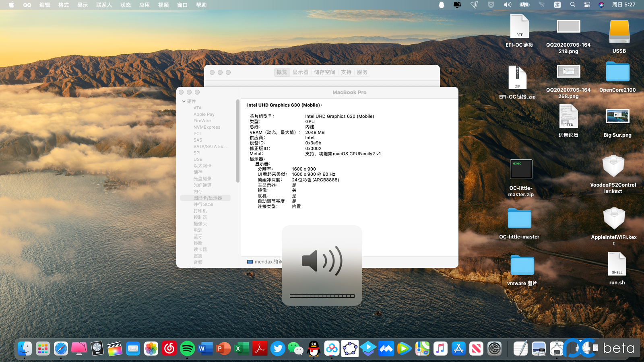Collapse the 硬件 sidebar section
This screenshot has width=644, height=362.
click(184, 101)
